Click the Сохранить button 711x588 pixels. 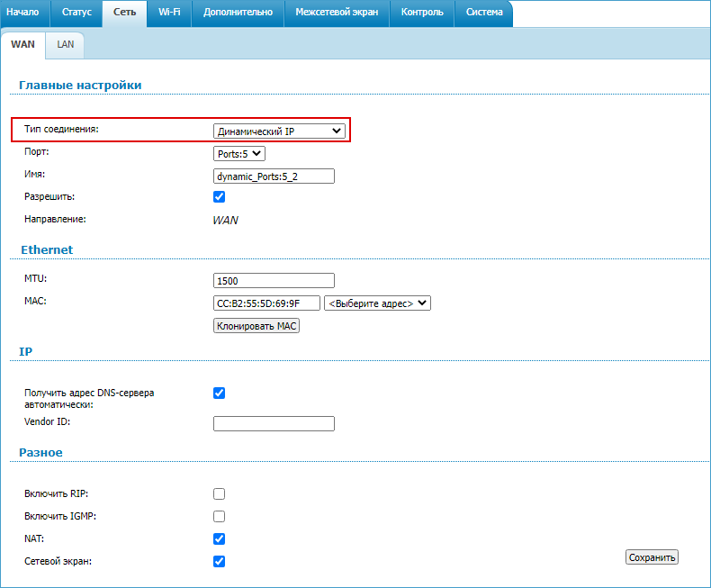tap(652, 557)
